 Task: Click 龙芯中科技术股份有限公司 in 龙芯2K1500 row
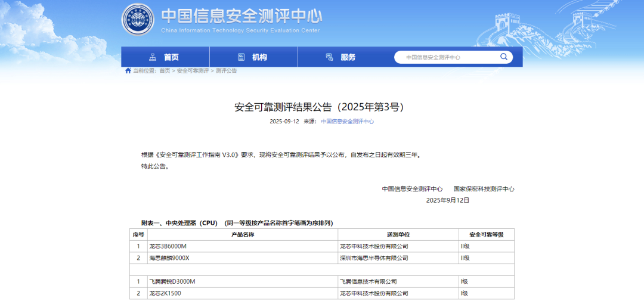398,293
